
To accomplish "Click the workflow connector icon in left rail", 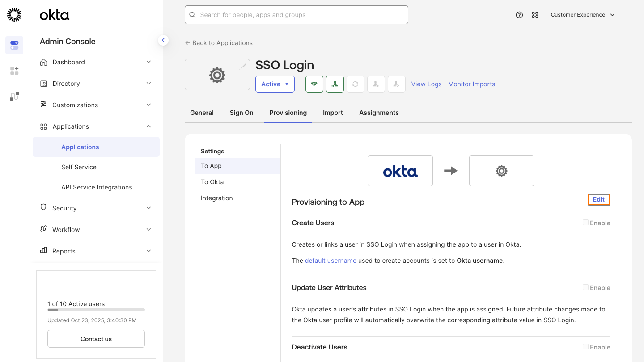I will (x=14, y=96).
